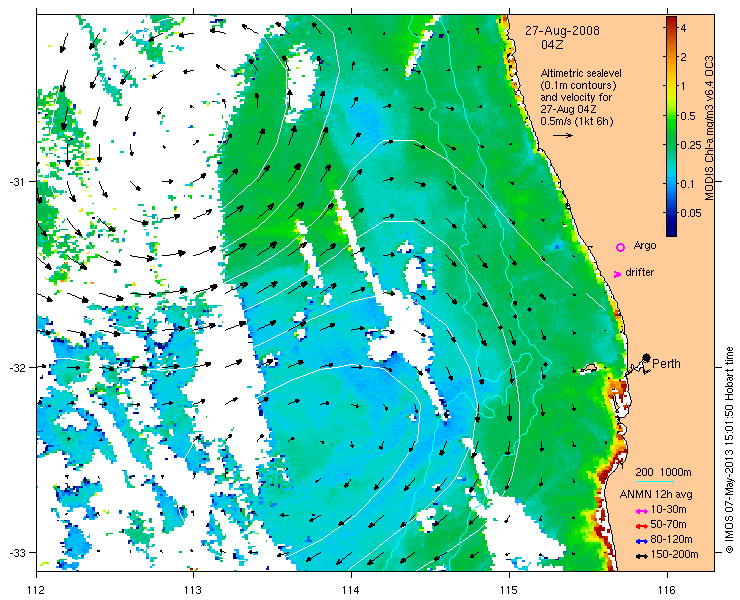The height and width of the screenshot is (600, 740).
Task: Click the color bar value 0.05
Action: click(x=690, y=213)
